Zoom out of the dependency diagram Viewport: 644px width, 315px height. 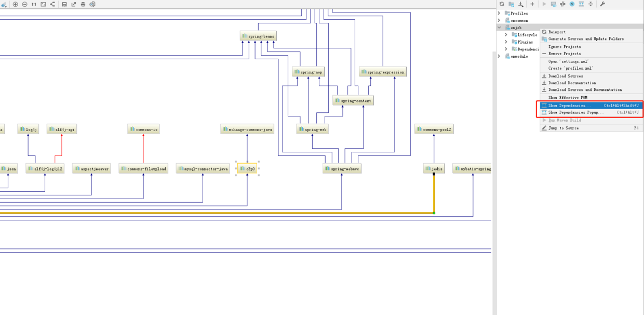(x=24, y=4)
